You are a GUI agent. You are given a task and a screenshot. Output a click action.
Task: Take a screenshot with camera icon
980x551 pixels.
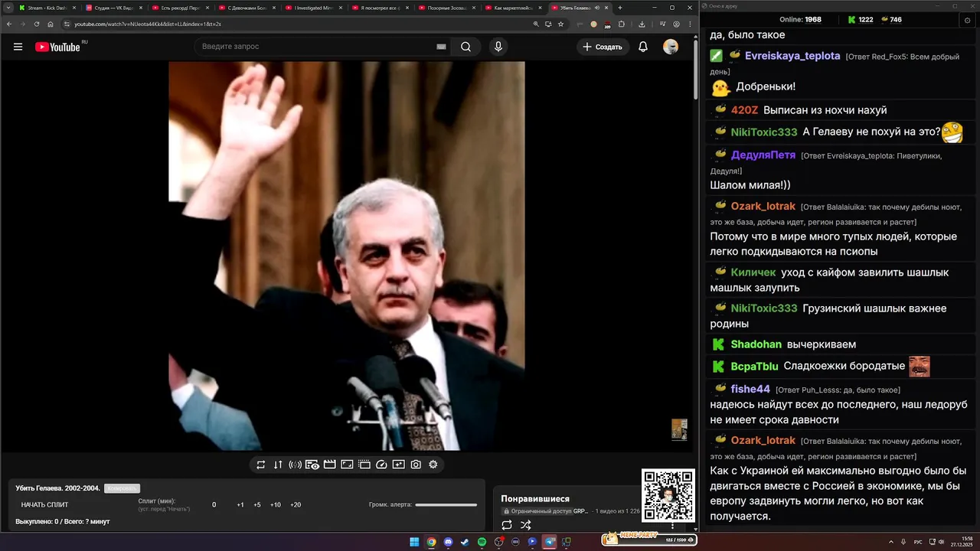click(416, 465)
